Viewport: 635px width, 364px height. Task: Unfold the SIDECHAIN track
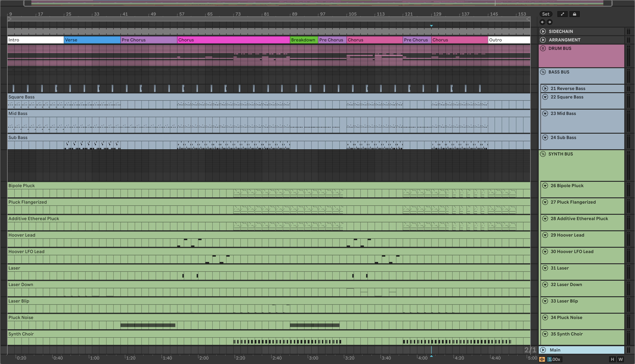[543, 31]
